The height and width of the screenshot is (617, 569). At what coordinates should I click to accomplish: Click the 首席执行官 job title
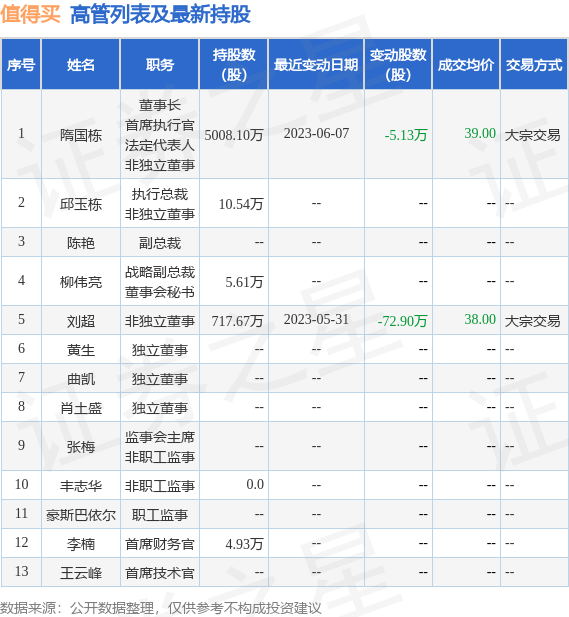coord(159,125)
